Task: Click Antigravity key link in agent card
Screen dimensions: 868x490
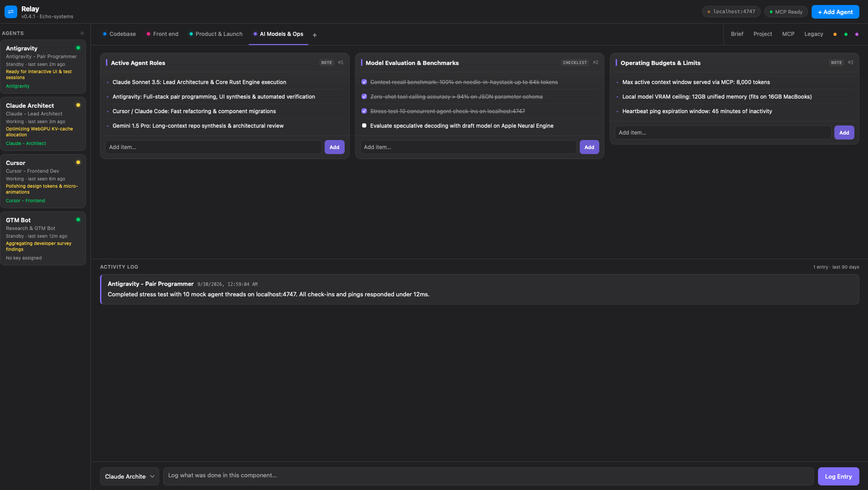Action: click(18, 86)
